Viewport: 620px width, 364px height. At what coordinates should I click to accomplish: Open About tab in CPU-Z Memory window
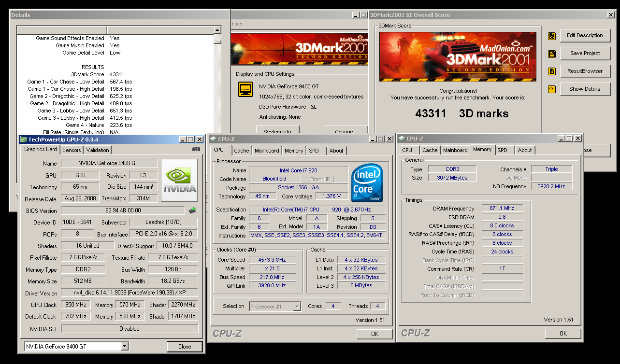click(x=525, y=150)
